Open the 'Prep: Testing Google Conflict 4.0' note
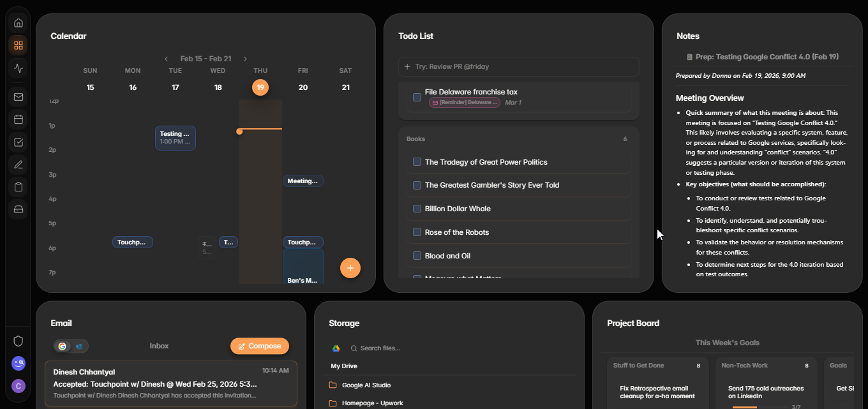 763,56
